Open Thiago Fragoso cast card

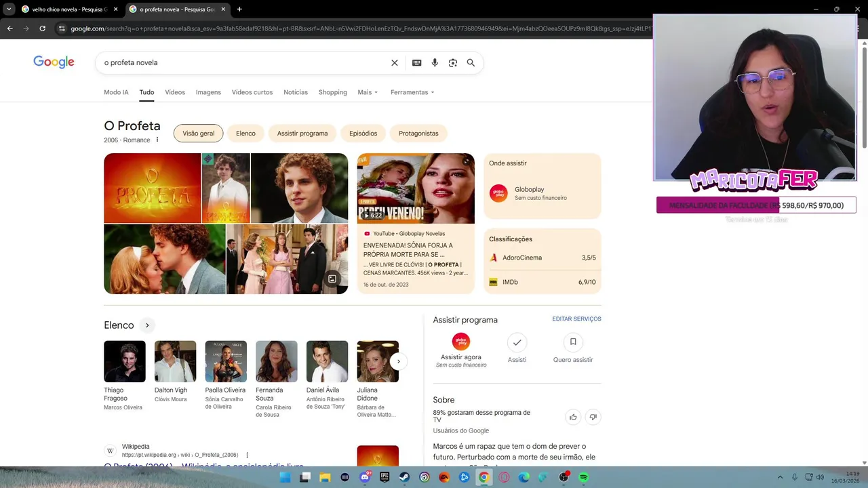point(125,376)
